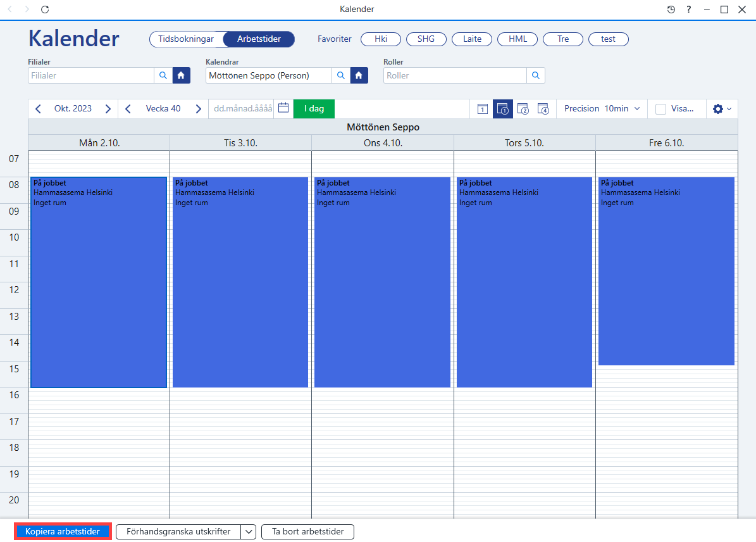The width and height of the screenshot is (756, 542).
Task: Click the I dag button
Action: pyautogui.click(x=314, y=109)
